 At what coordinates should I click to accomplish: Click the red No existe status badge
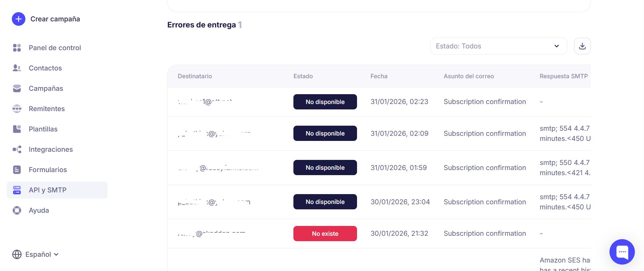tap(325, 234)
